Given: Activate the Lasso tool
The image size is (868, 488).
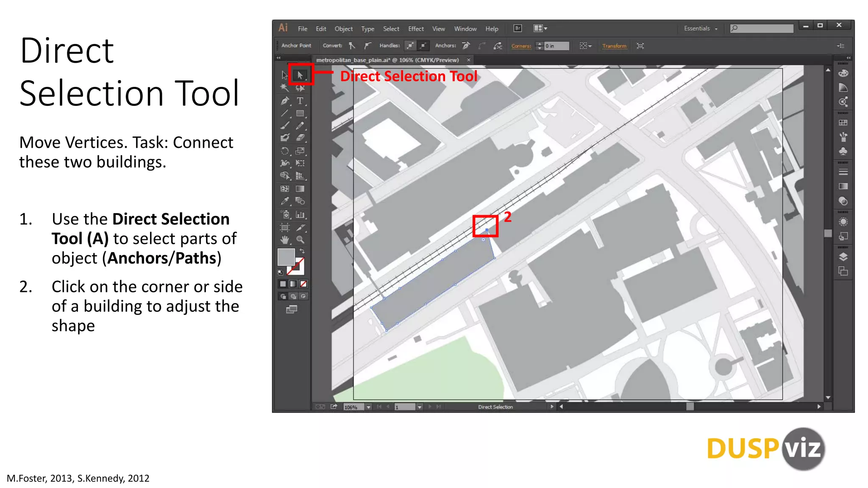Looking at the screenshot, I should 300,88.
